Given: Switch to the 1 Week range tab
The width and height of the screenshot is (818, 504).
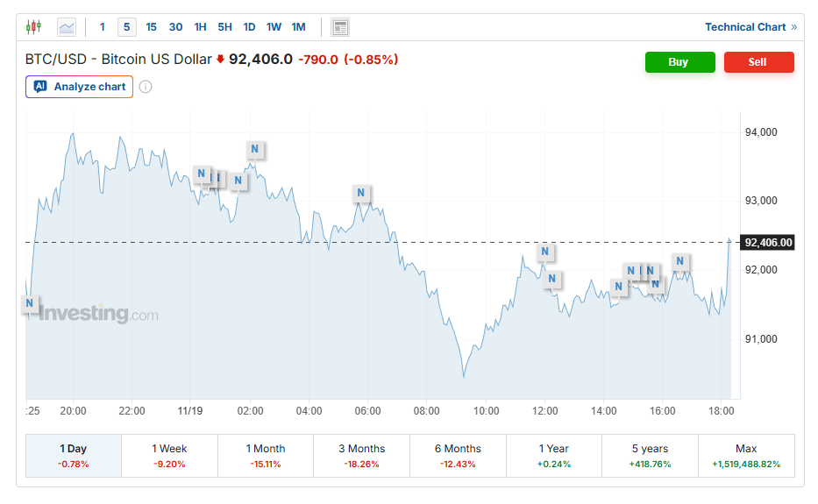Looking at the screenshot, I should coord(169,455).
